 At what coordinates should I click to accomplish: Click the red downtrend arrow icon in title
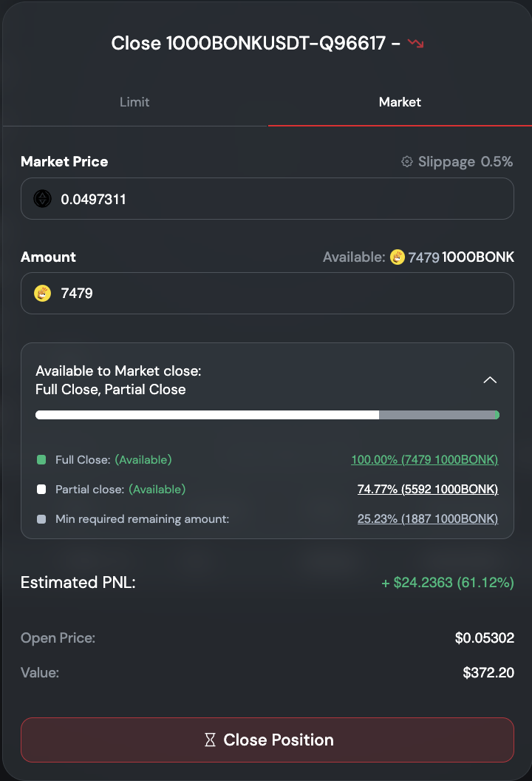click(416, 44)
